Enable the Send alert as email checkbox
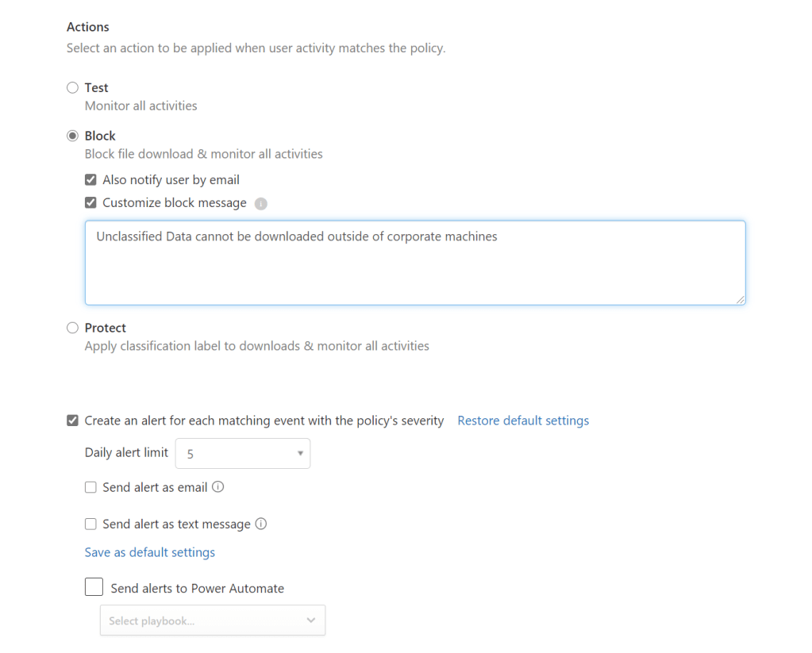This screenshot has width=812, height=653. pyautogui.click(x=90, y=487)
